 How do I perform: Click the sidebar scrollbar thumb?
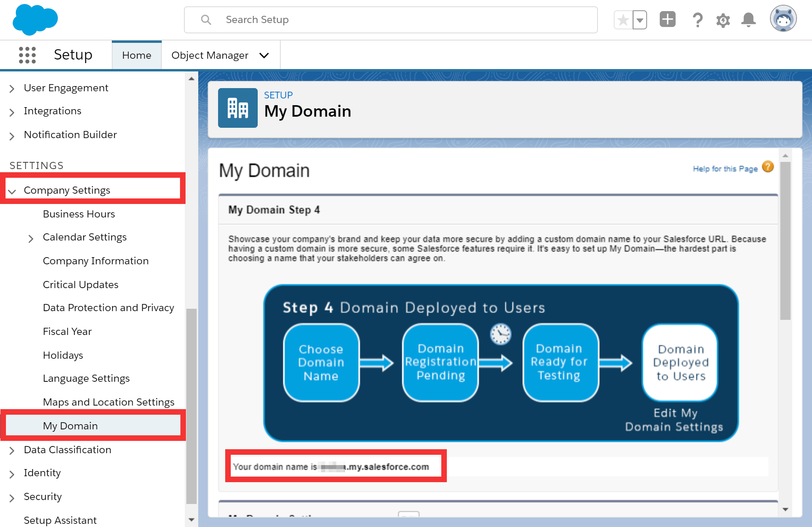click(192, 406)
